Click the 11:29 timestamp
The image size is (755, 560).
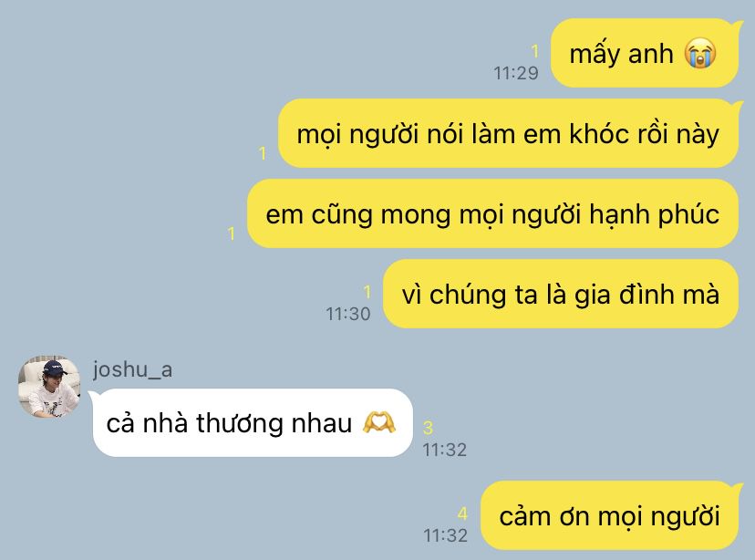click(516, 73)
